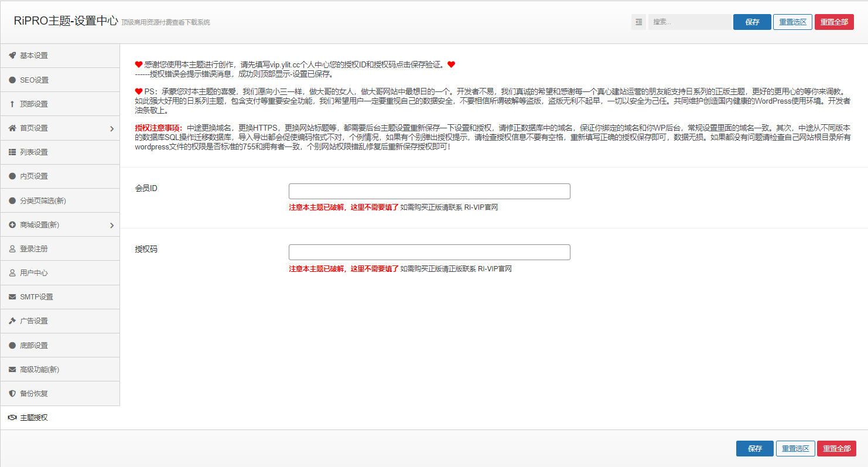The height and width of the screenshot is (467, 868).
Task: Click the bottom 重置全部 button
Action: (x=836, y=449)
